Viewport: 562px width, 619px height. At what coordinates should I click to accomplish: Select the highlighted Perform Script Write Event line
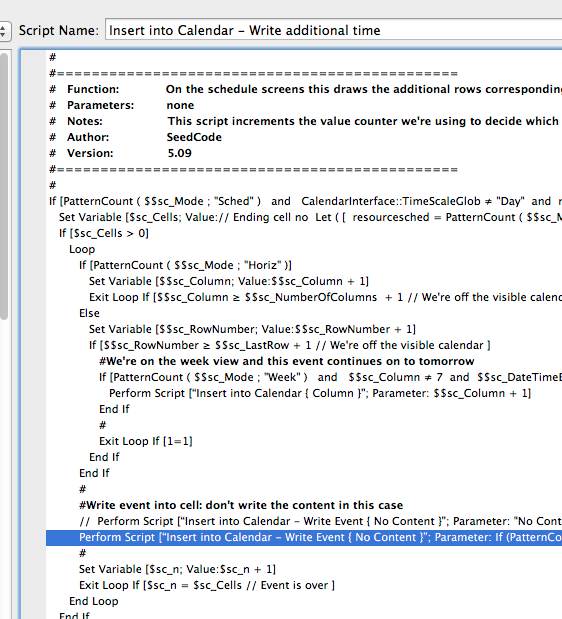tap(304, 537)
